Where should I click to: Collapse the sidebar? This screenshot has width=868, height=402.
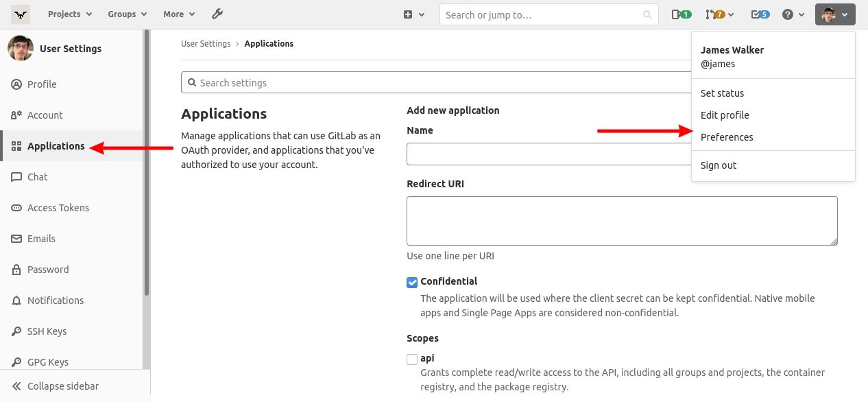pos(62,386)
